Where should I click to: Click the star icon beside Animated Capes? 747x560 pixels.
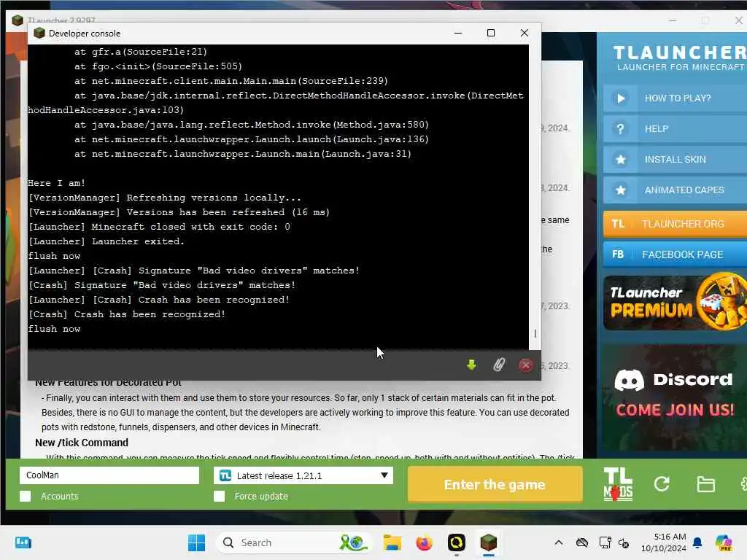coord(620,190)
